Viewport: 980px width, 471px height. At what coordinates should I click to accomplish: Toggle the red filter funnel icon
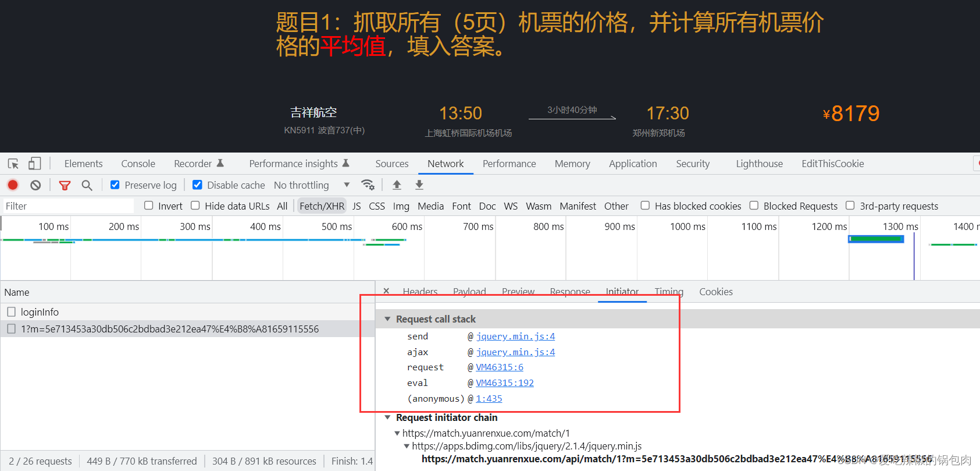[65, 185]
